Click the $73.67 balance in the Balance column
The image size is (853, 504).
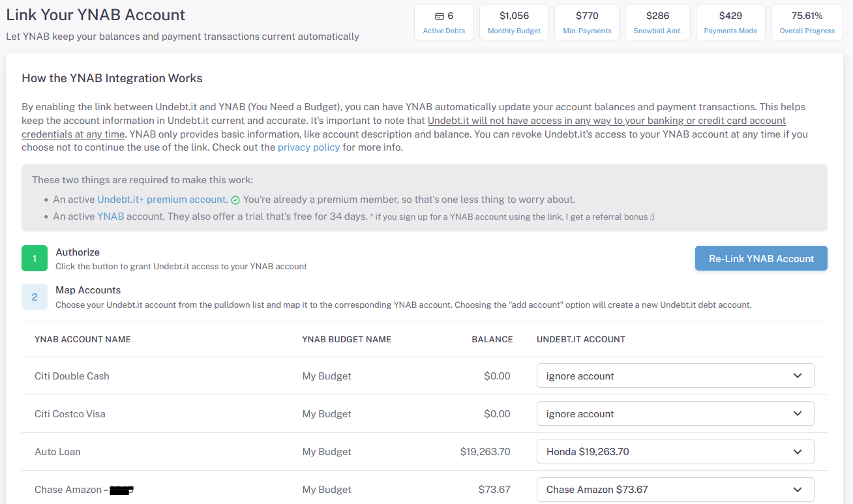coord(495,490)
